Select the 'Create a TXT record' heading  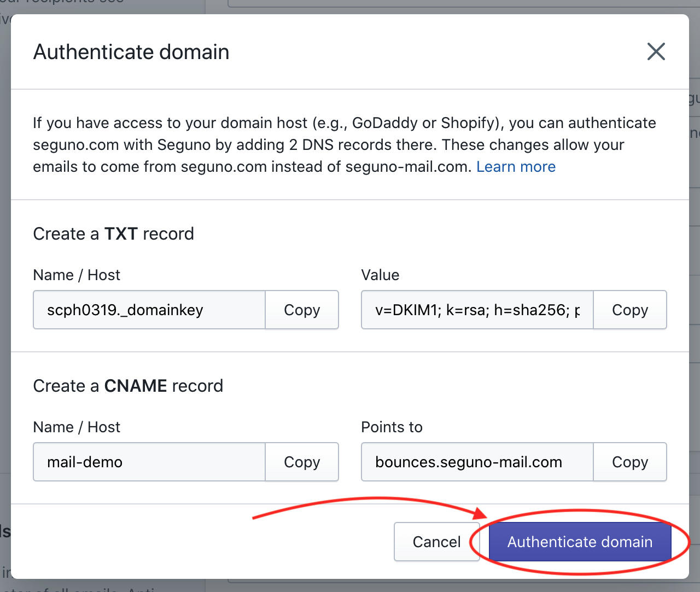click(114, 234)
